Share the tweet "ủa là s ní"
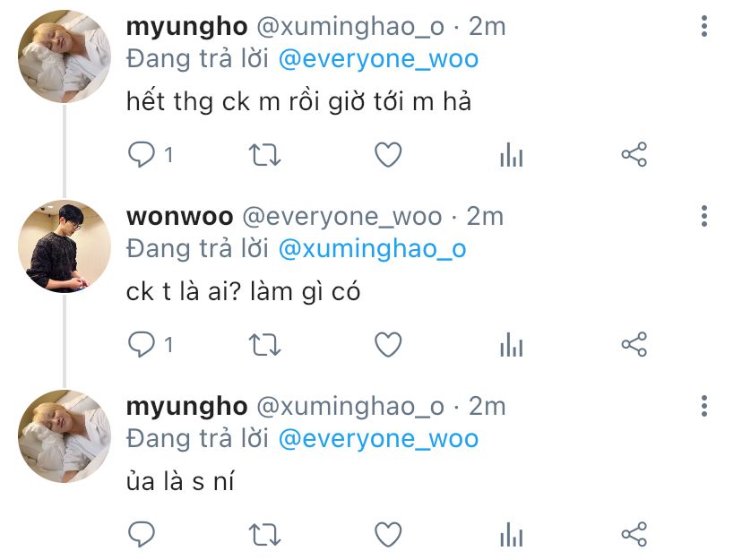Screen dimensions: 742x560 coord(634,534)
